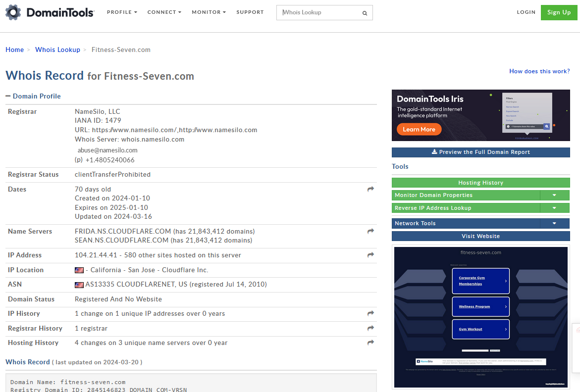Click the Hosting History green button

(x=480, y=183)
